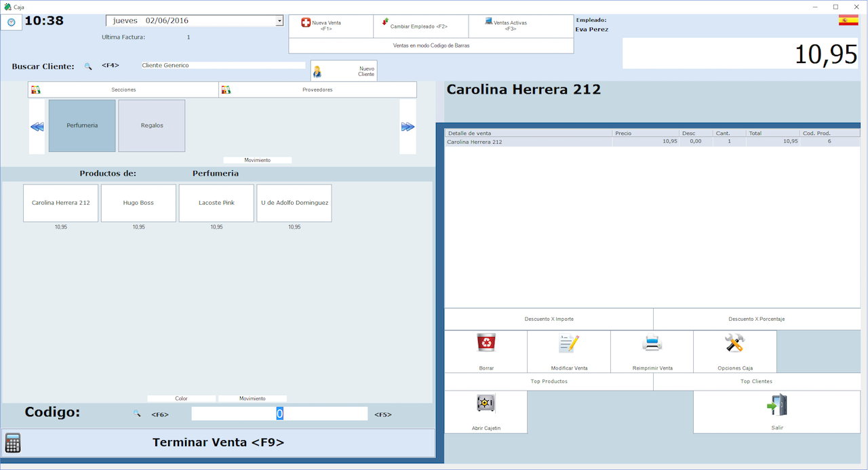Switch to the Proveedores tab

[x=317, y=90]
